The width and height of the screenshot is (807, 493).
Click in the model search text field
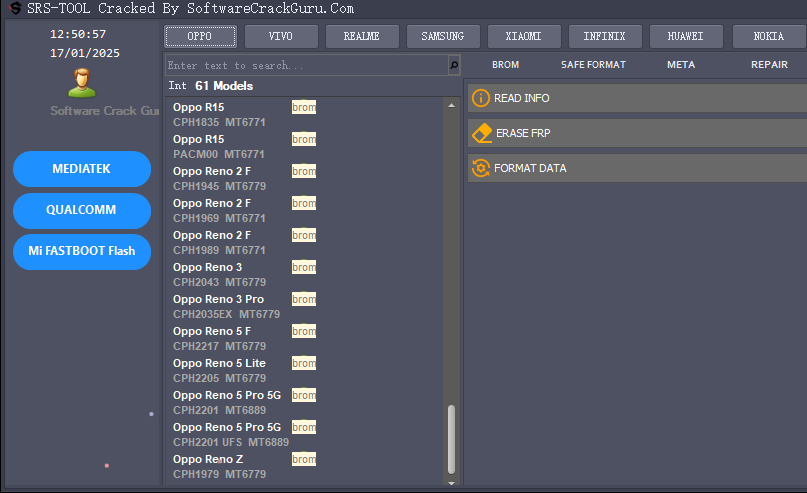coord(305,65)
